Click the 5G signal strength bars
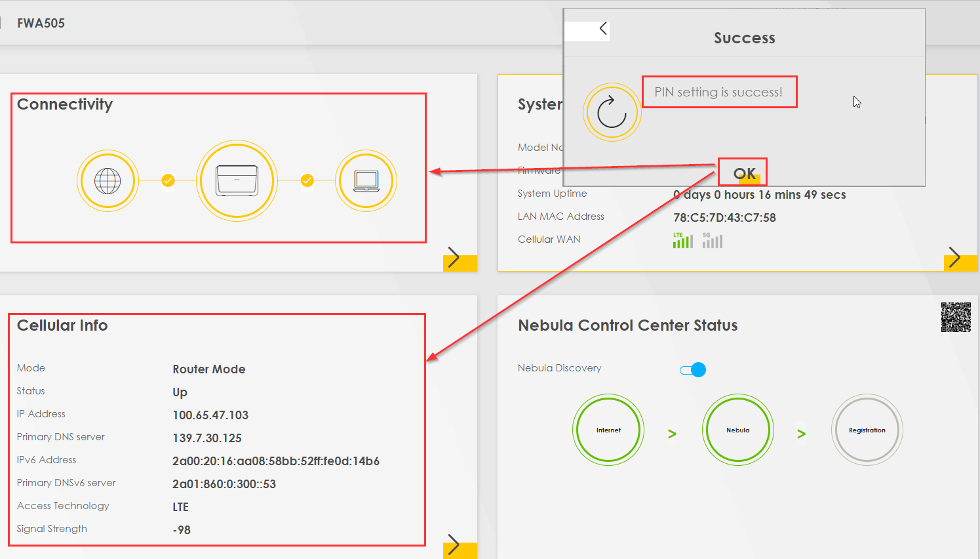The height and width of the screenshot is (559, 980). coord(713,241)
